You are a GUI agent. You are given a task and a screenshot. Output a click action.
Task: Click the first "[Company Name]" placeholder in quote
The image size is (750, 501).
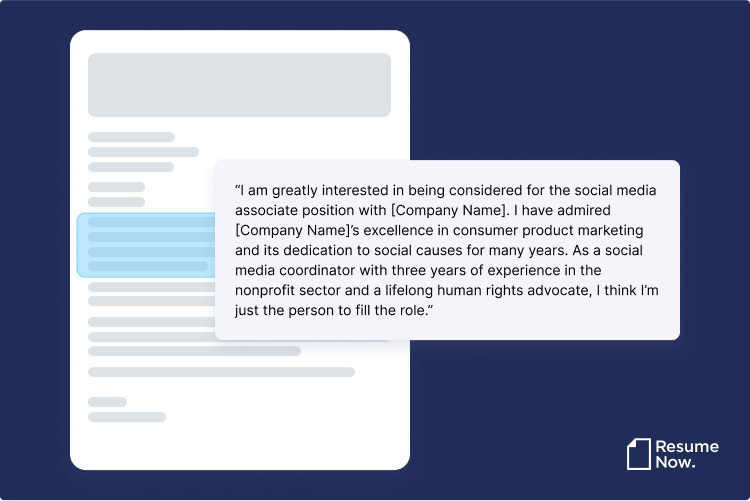[x=445, y=210]
